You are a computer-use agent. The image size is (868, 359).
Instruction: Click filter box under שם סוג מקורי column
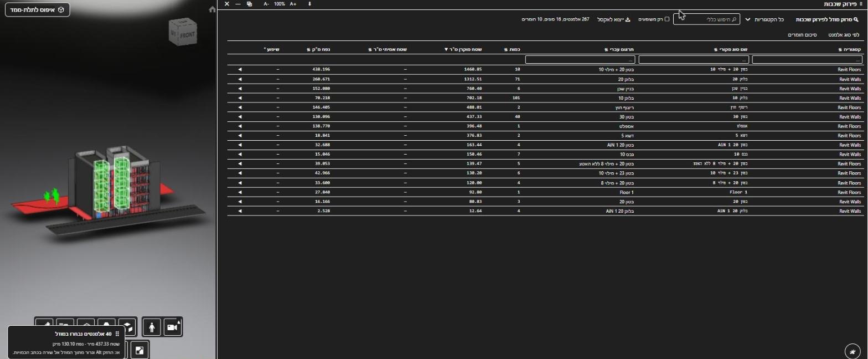point(694,60)
